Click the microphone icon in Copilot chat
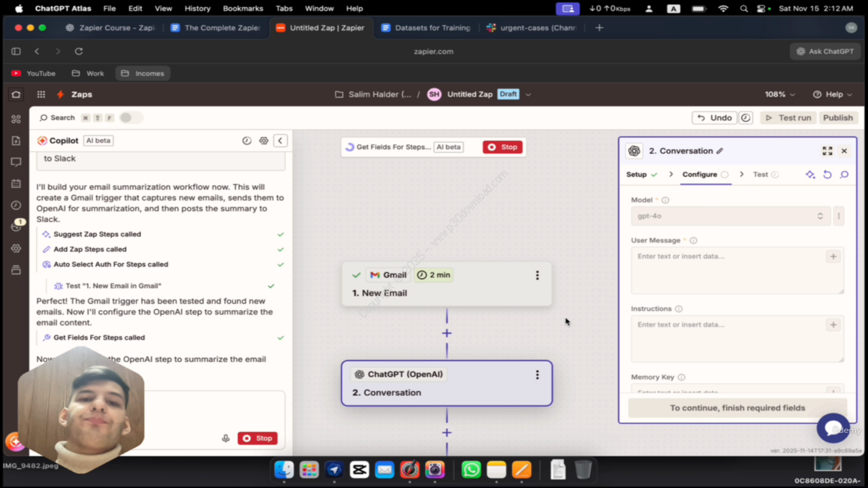The width and height of the screenshot is (868, 488). click(226, 439)
